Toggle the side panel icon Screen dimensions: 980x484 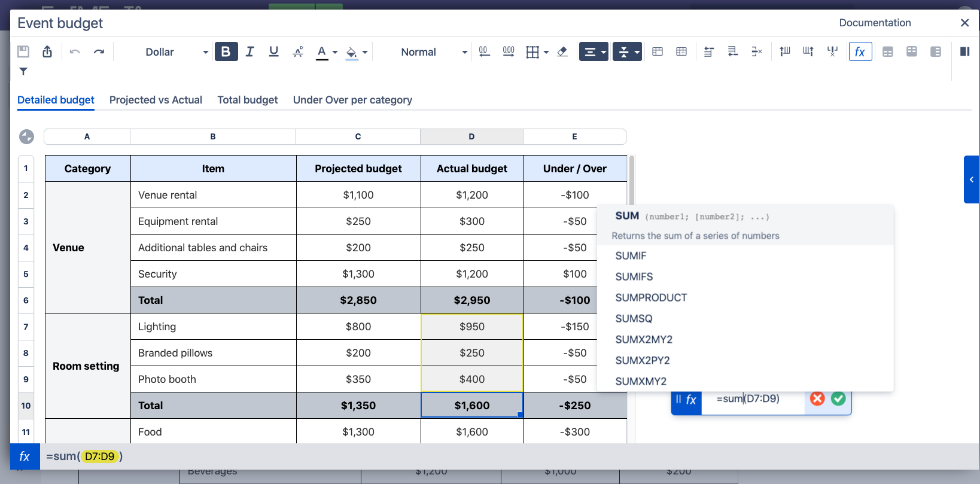point(964,51)
